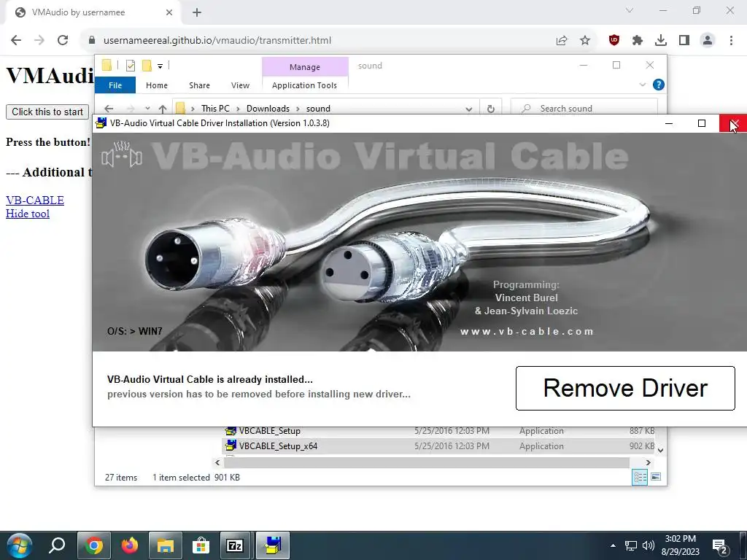The width and height of the screenshot is (747, 560).
Task: Open Firefox from the taskbar
Action: click(130, 545)
